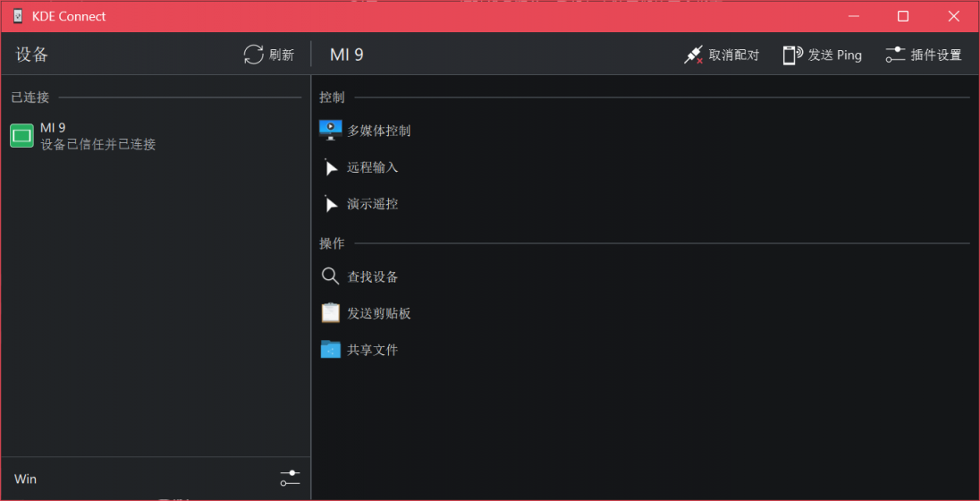The image size is (980, 501).
Task: Open 演示遥控 entry
Action: (645, 204)
